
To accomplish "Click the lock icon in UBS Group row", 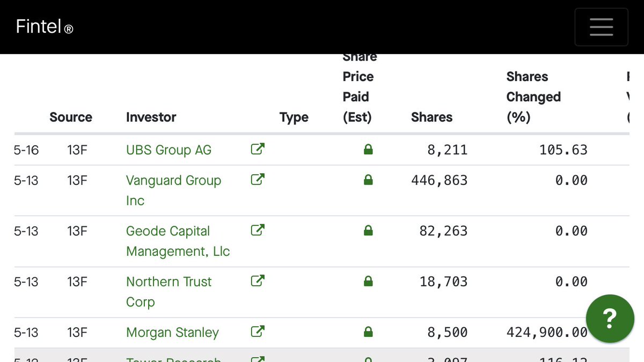I will click(368, 150).
